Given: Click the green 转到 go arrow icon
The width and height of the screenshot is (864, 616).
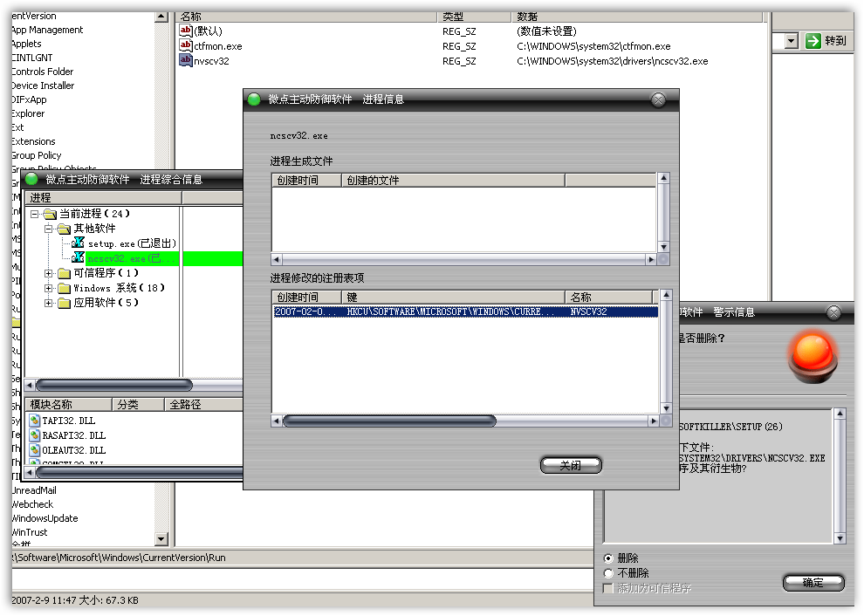Looking at the screenshot, I should coord(813,41).
